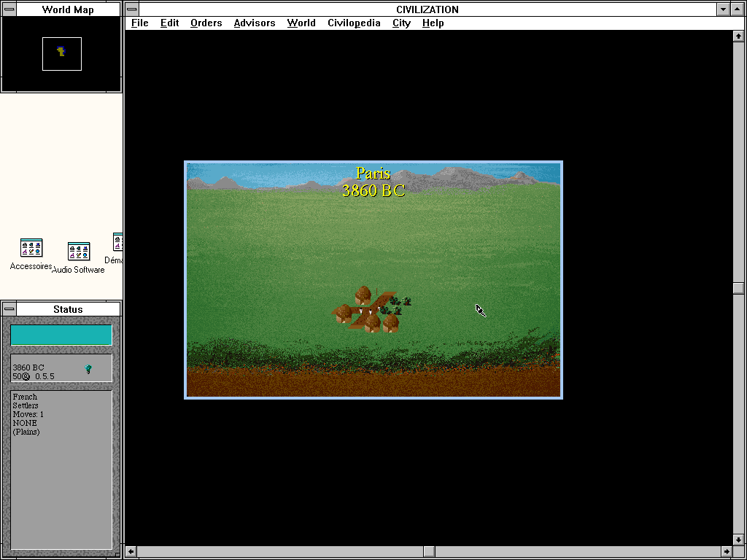The width and height of the screenshot is (747, 560).
Task: Click the 'French' text in Status panel
Action: (x=25, y=397)
